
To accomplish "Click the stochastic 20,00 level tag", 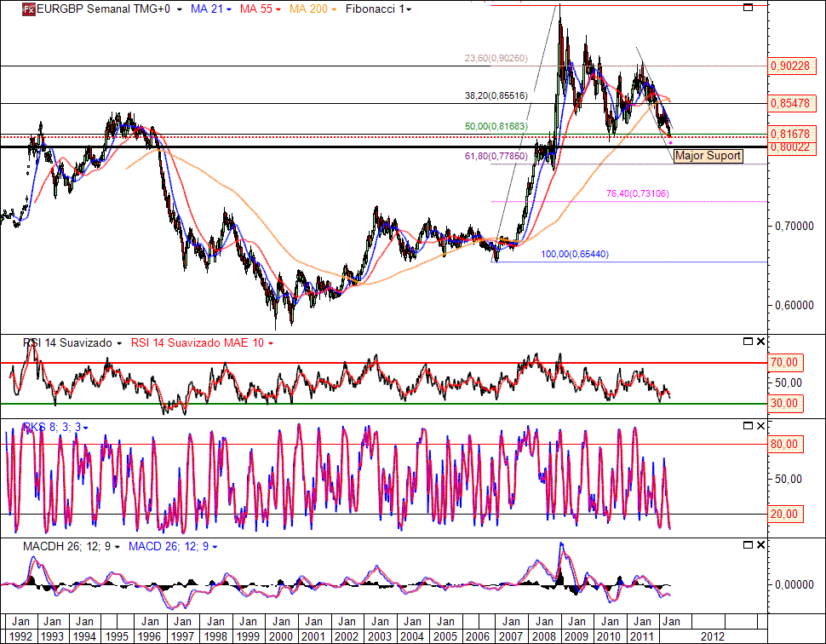I will pyautogui.click(x=786, y=515).
